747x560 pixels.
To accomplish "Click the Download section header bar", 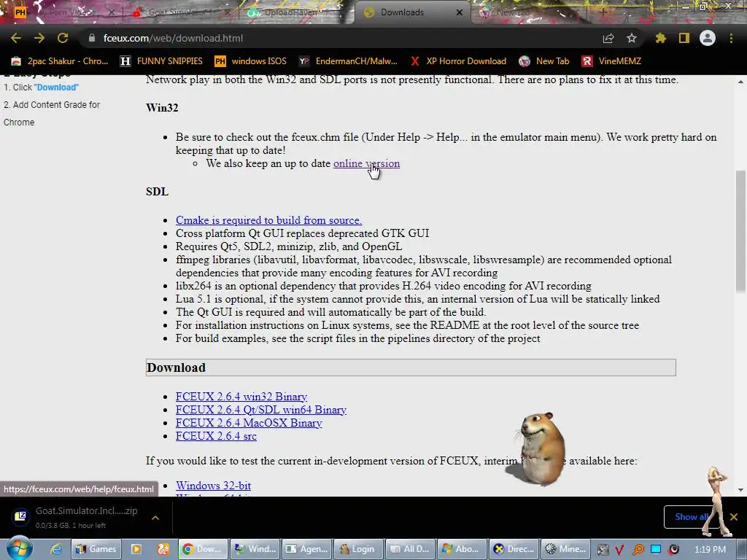I will click(x=411, y=367).
